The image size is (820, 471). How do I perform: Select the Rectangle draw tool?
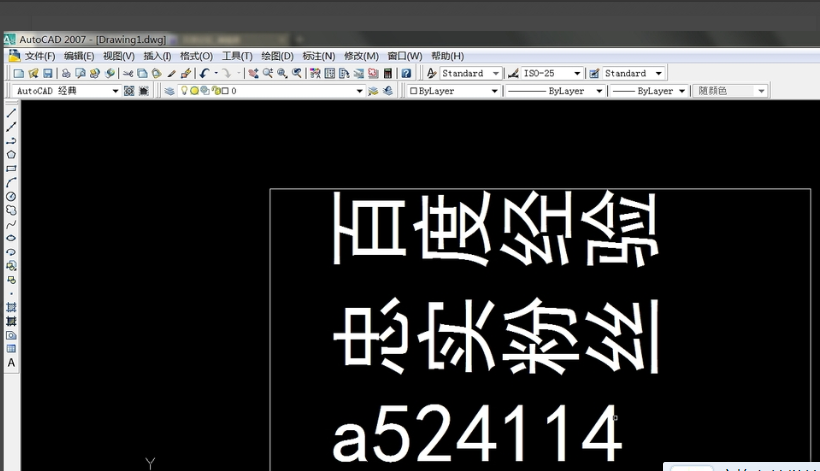coord(11,169)
